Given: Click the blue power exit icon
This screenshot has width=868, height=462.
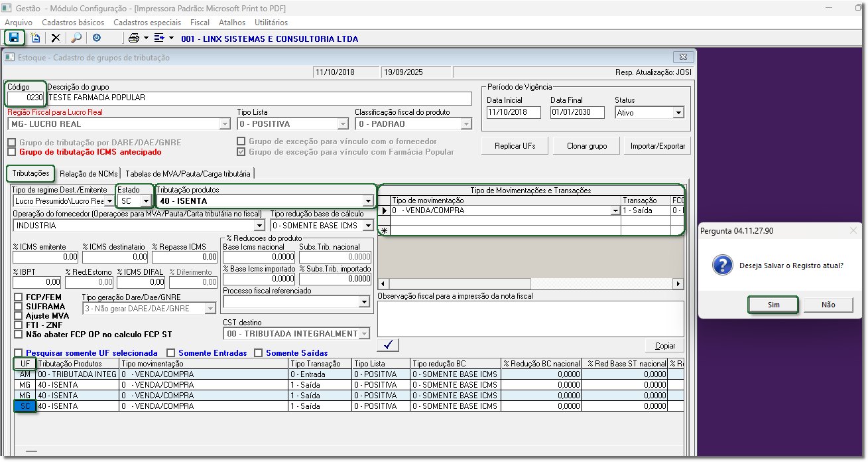Looking at the screenshot, I should point(97,38).
